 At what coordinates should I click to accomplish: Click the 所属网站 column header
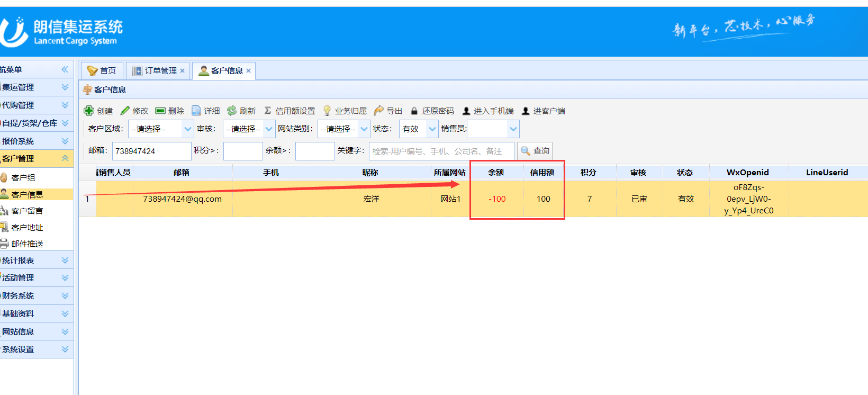point(450,173)
